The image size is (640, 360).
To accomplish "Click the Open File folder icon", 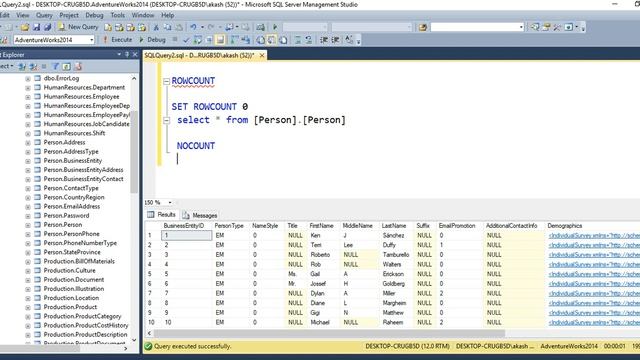I will 25,27.
